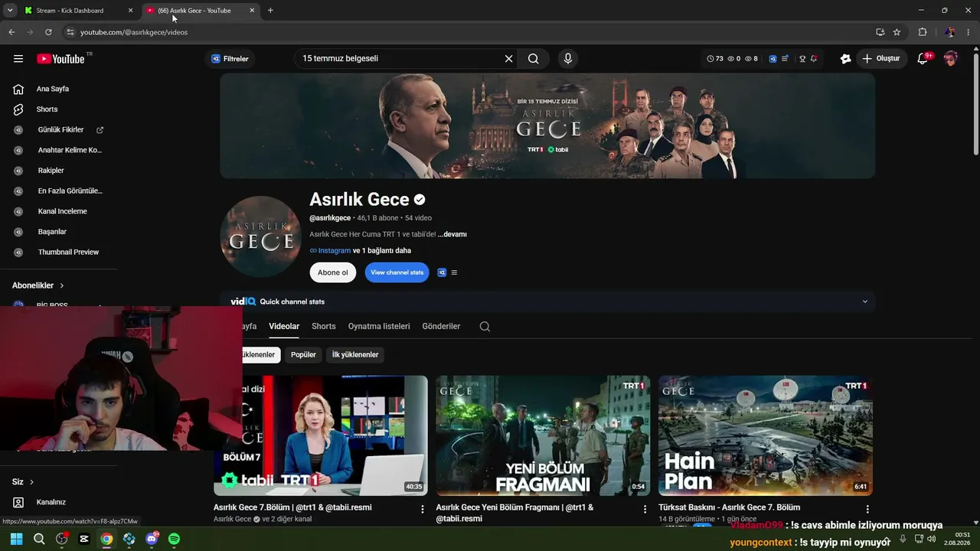Go back to the previous page

[x=11, y=32]
